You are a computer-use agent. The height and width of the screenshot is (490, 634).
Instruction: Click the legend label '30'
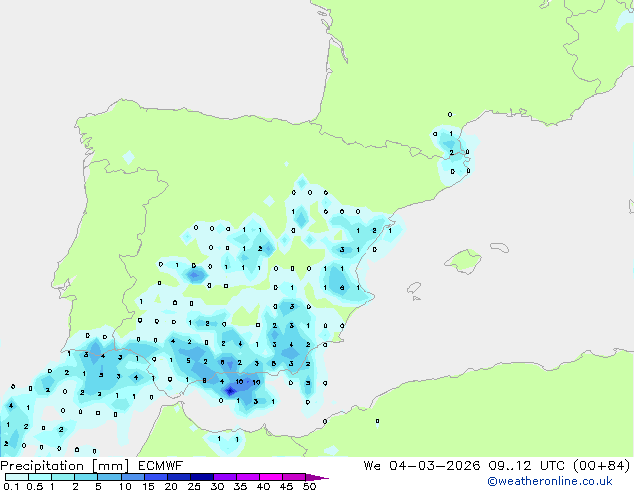click(x=217, y=486)
